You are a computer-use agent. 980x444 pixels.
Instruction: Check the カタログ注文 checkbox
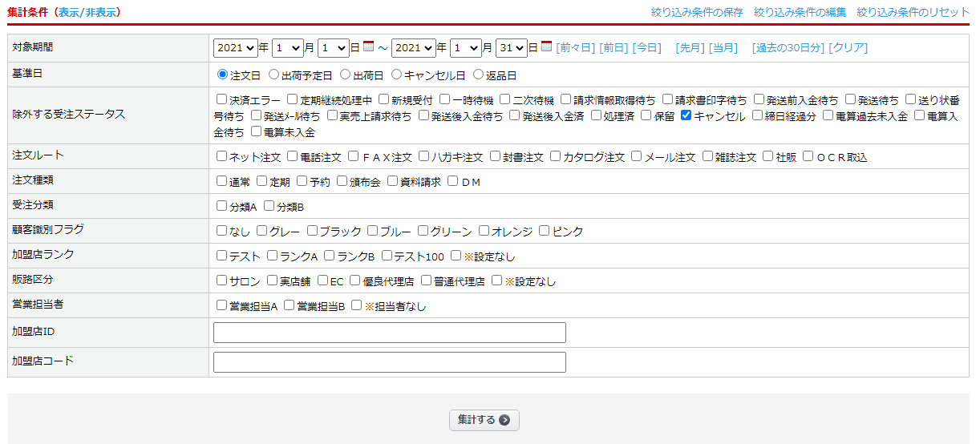pos(556,156)
